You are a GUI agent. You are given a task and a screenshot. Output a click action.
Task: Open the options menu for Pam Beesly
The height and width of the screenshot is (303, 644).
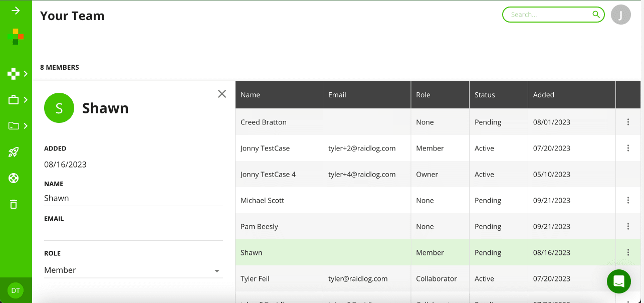628,226
